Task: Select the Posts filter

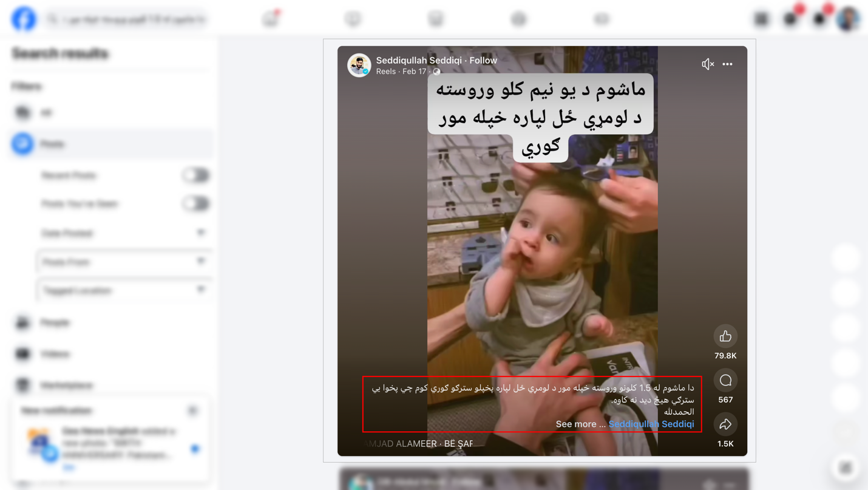Action: [x=112, y=144]
